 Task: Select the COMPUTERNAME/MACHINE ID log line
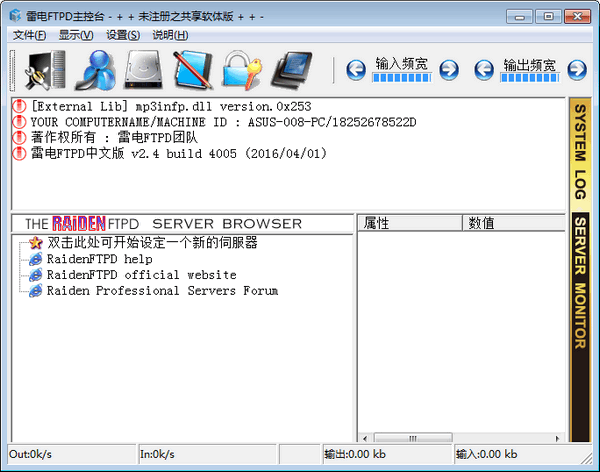click(223, 122)
